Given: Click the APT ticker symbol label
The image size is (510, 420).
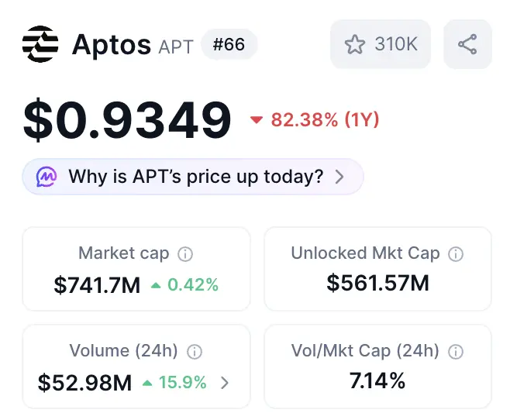Looking at the screenshot, I should pos(176,46).
